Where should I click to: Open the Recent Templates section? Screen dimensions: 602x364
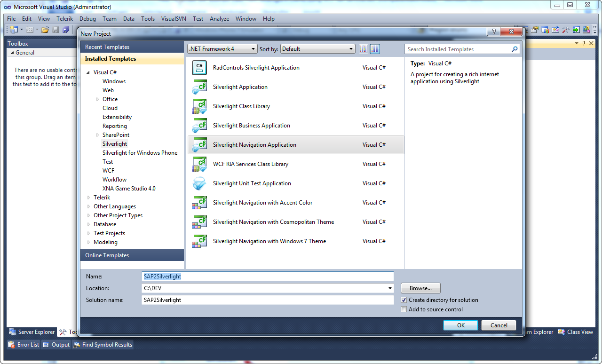click(132, 47)
